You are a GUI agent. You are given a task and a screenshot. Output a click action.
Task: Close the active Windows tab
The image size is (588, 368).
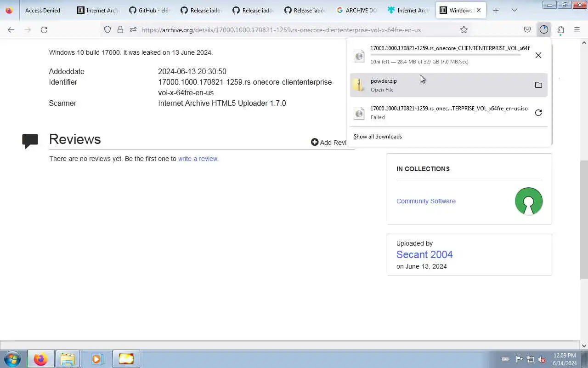[479, 10]
